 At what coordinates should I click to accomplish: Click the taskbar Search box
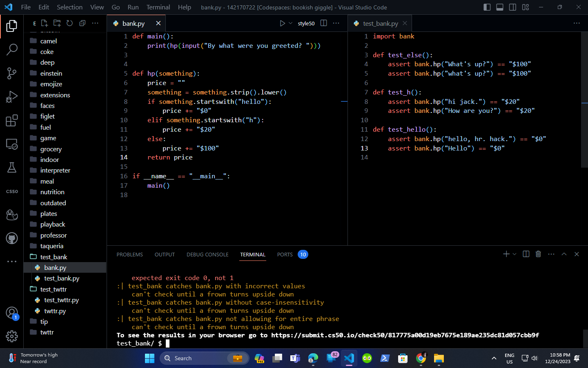pyautogui.click(x=204, y=358)
